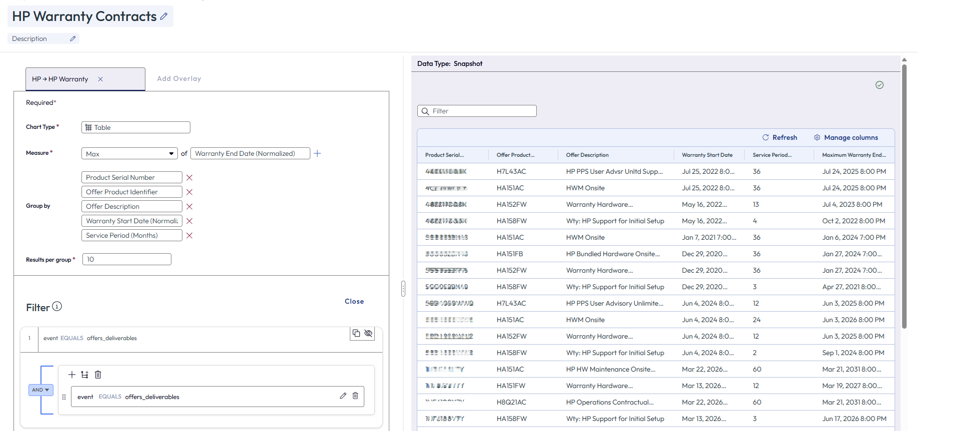Sort by Offer Product column header
Screen dimensions: 980x431
[x=515, y=155]
